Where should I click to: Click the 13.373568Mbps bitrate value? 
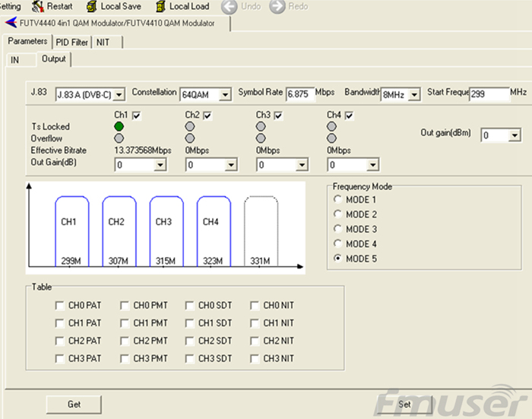pos(143,151)
